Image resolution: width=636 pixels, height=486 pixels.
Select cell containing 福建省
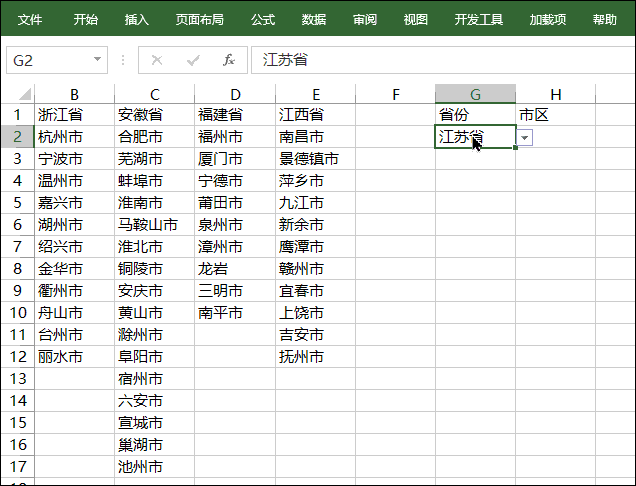pyautogui.click(x=235, y=115)
